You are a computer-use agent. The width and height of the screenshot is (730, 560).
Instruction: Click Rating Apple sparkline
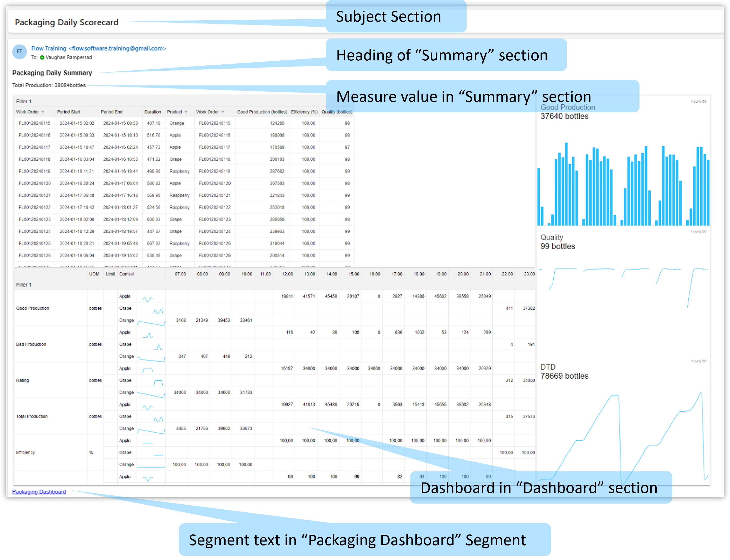pyautogui.click(x=148, y=370)
